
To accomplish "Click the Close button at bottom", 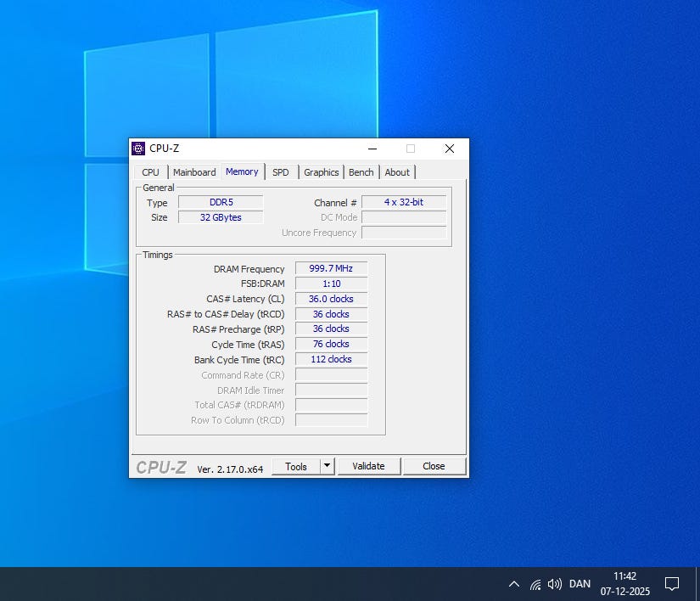I will coord(434,466).
